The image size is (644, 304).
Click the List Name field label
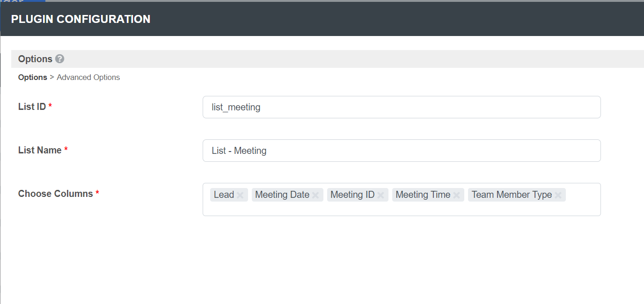(x=40, y=150)
